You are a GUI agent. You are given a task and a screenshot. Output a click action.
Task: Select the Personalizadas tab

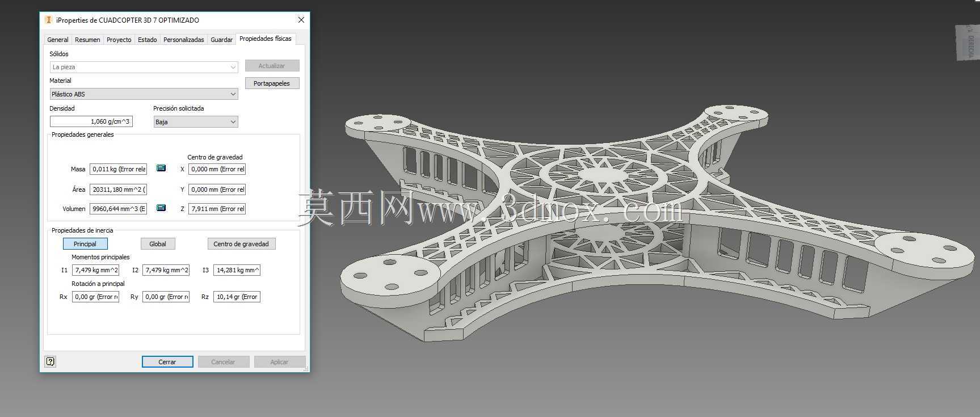[184, 40]
